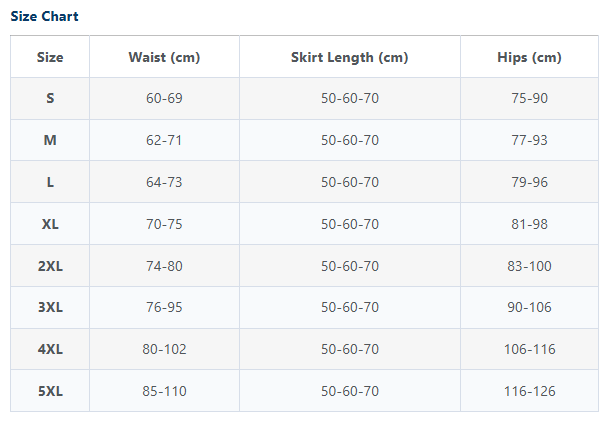Screen dimensions: 606x433
Task: Select the XL size row label
Action: [50, 224]
